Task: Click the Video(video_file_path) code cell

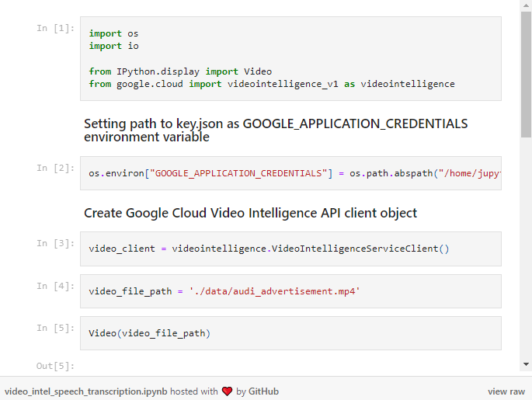Action: click(290, 333)
